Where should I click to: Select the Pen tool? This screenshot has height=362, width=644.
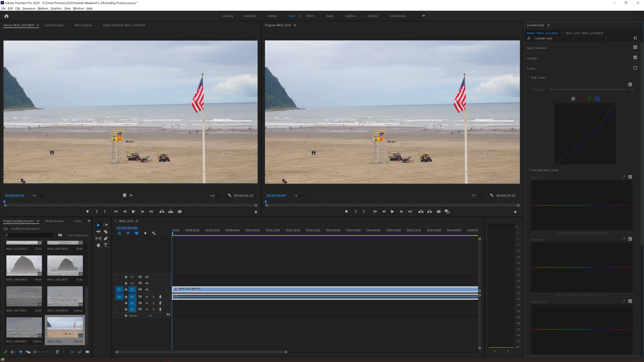tap(106, 238)
